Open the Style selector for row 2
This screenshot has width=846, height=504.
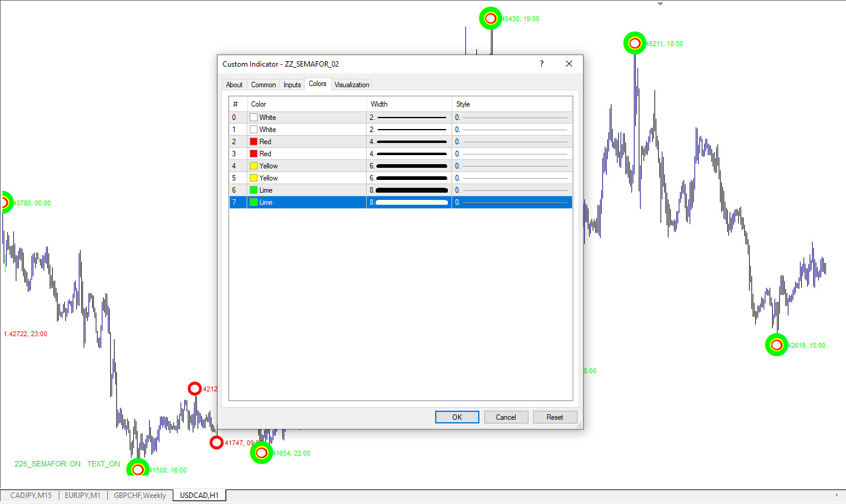click(x=512, y=142)
